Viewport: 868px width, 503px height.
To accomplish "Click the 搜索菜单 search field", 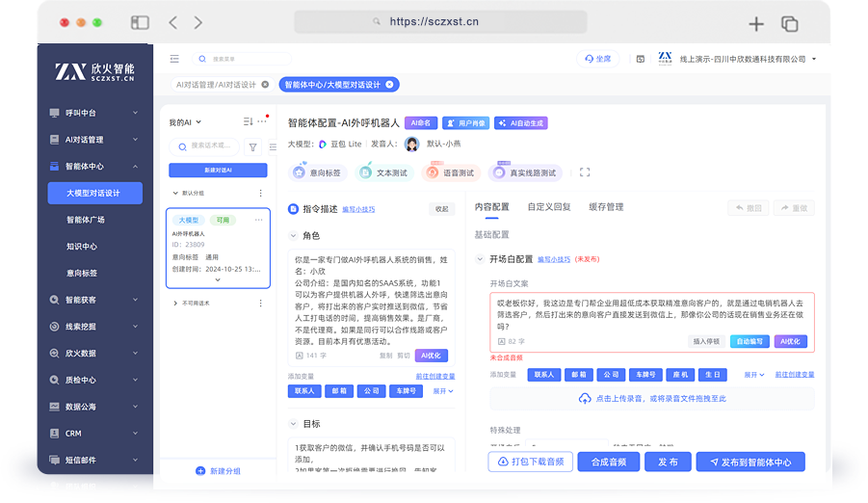I will tap(242, 59).
